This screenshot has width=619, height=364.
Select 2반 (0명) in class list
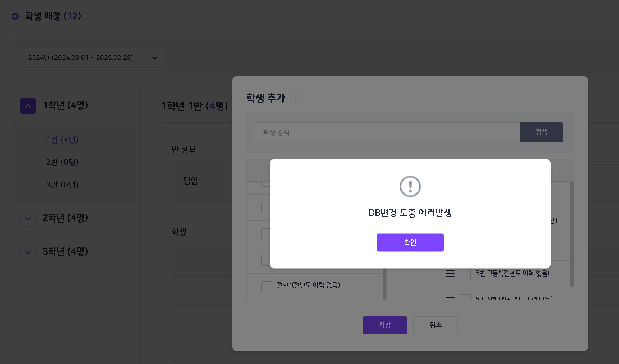62,162
